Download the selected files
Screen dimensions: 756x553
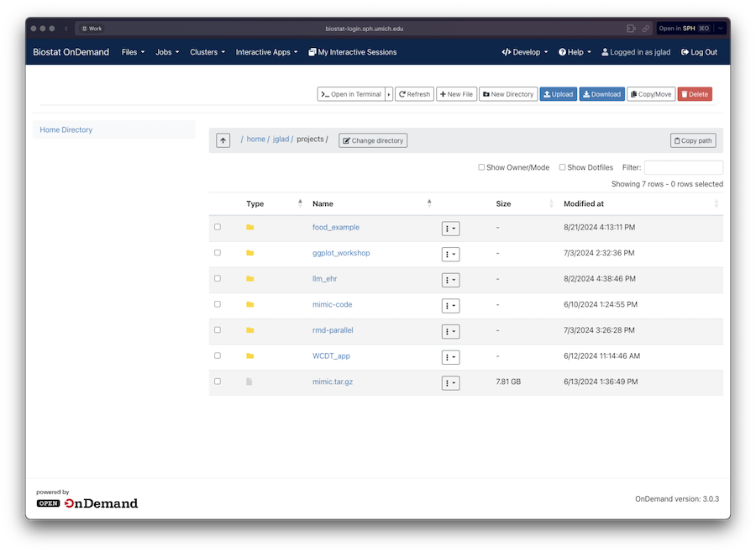click(x=601, y=93)
